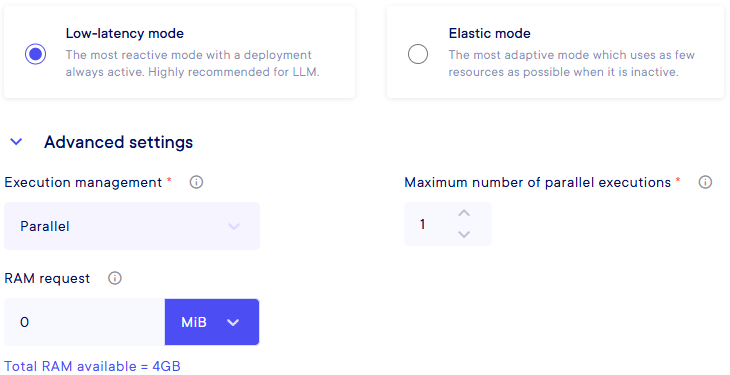Image resolution: width=730 pixels, height=375 pixels.
Task: Open the Execution management Parallel dropdown
Action: point(132,226)
